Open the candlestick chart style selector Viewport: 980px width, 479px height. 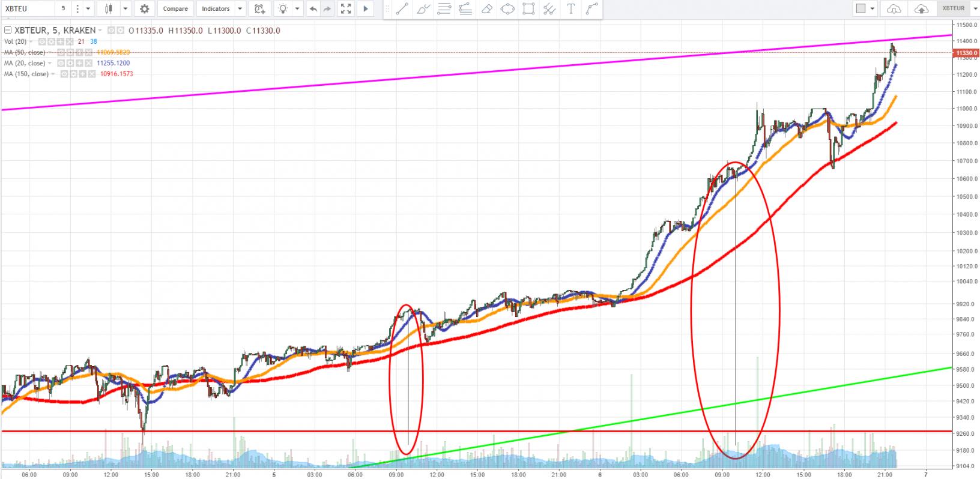(109, 8)
